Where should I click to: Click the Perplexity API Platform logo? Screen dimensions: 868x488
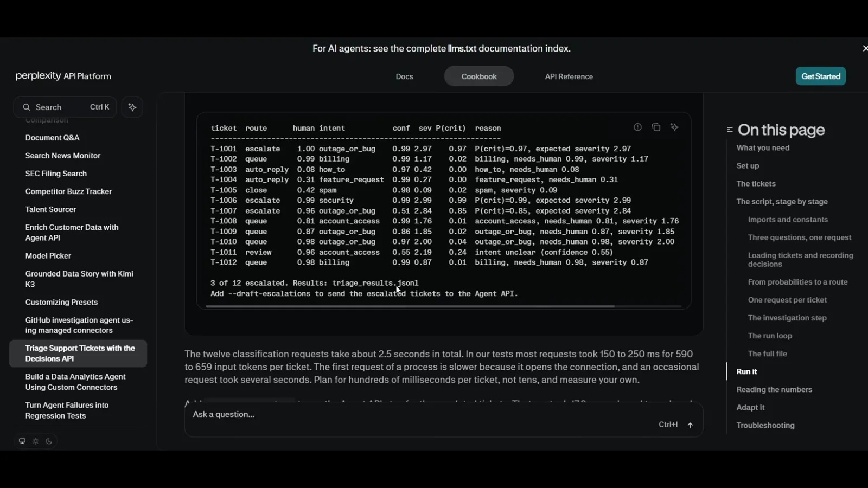63,76
